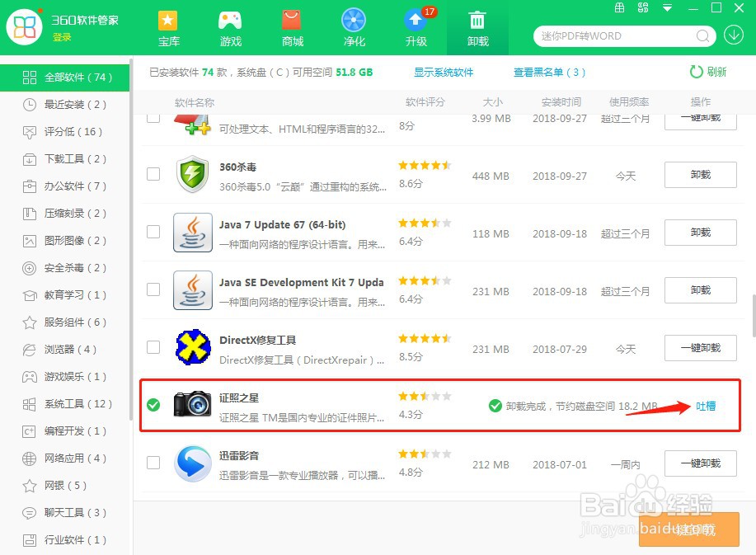Click the 迅雷影音 blue player icon
756x555 pixels.
(193, 463)
